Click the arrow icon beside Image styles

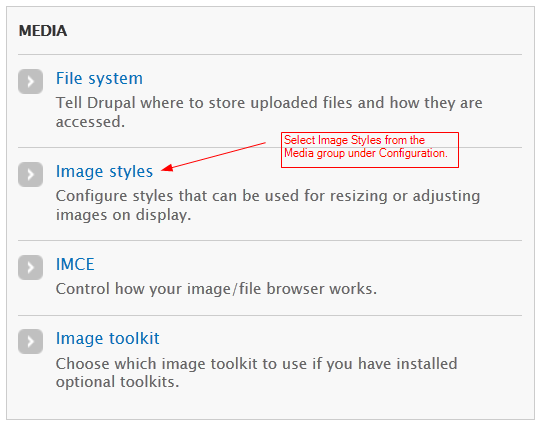coord(30,175)
